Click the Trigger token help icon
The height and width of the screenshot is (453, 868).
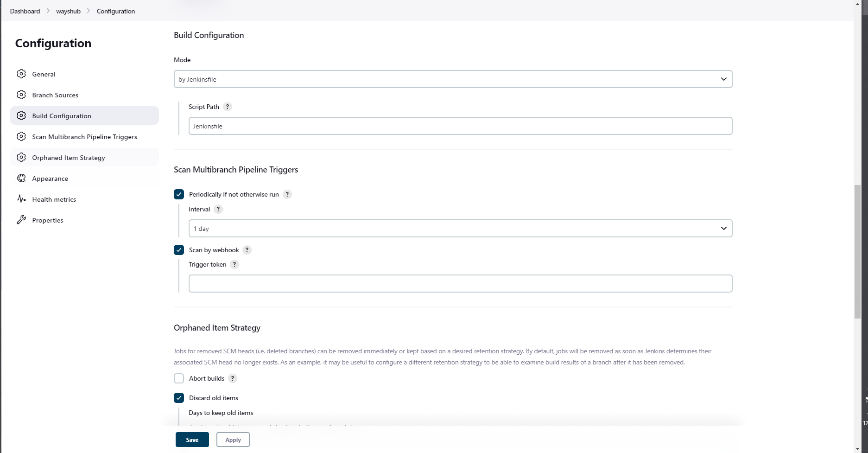(234, 264)
